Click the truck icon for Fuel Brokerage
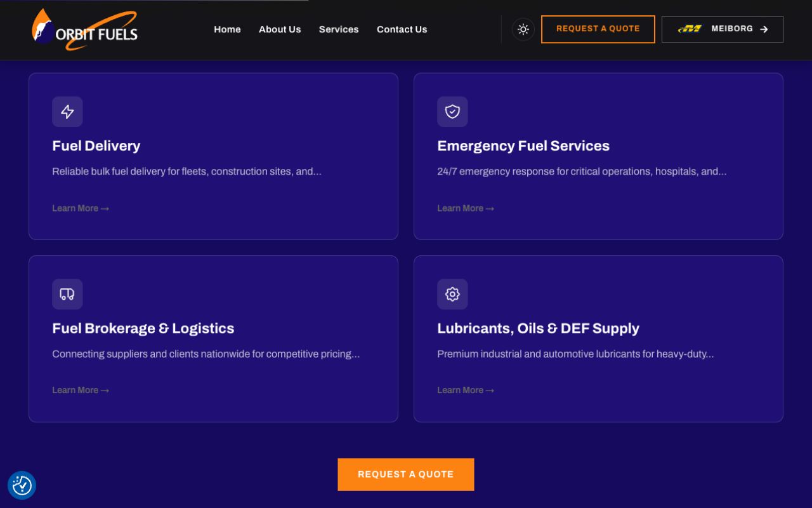 click(67, 294)
